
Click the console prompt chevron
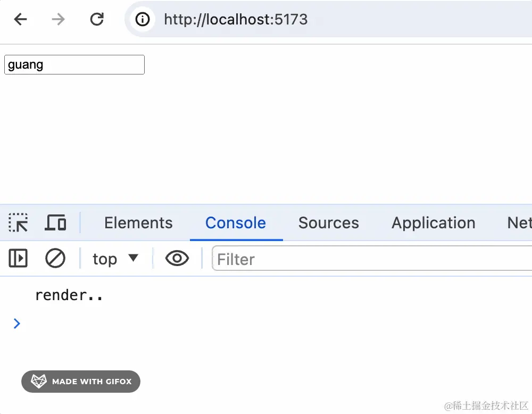click(16, 324)
